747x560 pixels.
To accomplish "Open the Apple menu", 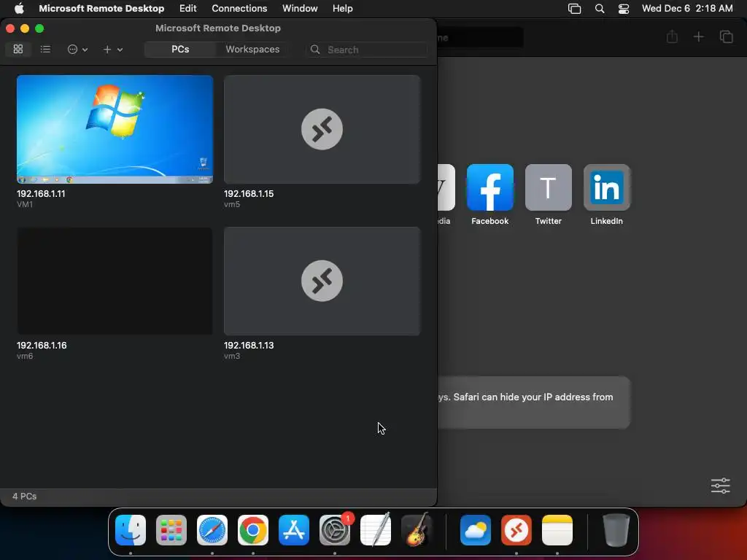I will click(x=19, y=8).
